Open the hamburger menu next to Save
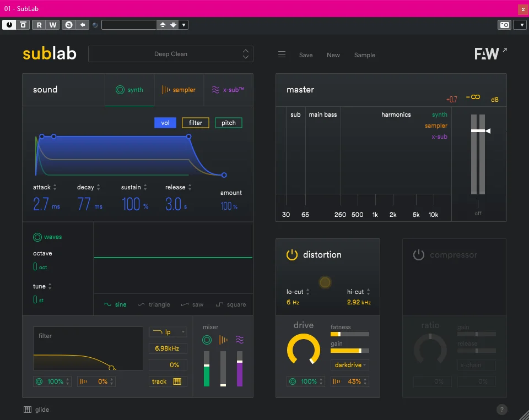 click(282, 54)
